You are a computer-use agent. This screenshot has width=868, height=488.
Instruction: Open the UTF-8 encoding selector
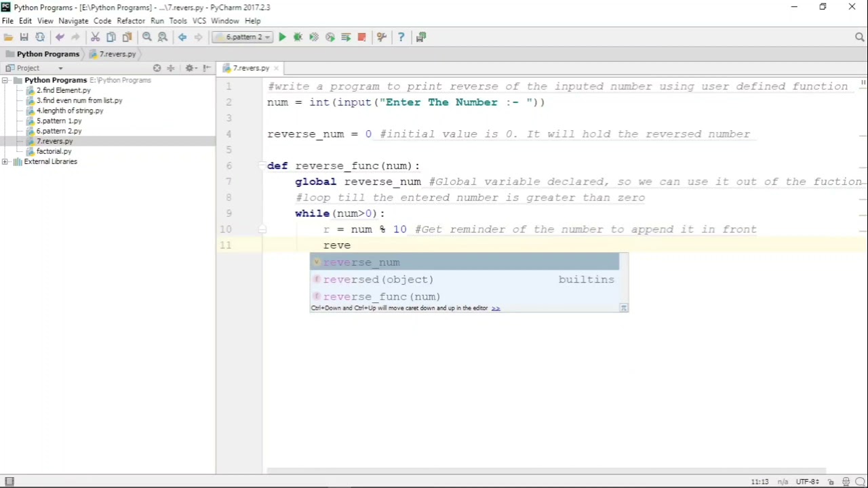pyautogui.click(x=808, y=482)
